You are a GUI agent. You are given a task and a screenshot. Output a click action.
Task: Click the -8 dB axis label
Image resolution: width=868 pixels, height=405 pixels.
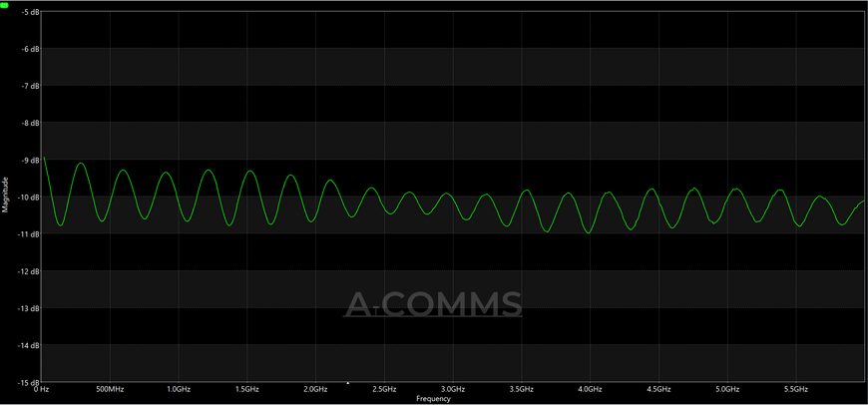(31, 123)
